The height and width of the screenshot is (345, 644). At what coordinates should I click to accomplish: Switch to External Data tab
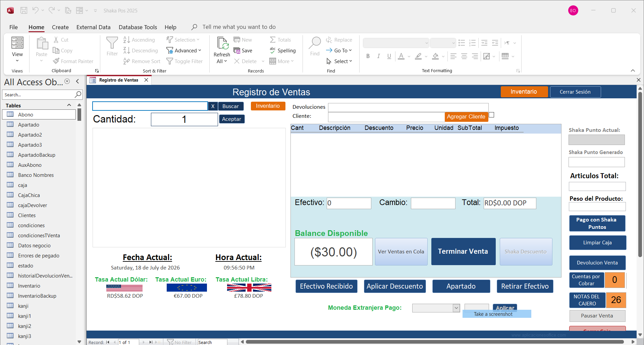(x=94, y=27)
